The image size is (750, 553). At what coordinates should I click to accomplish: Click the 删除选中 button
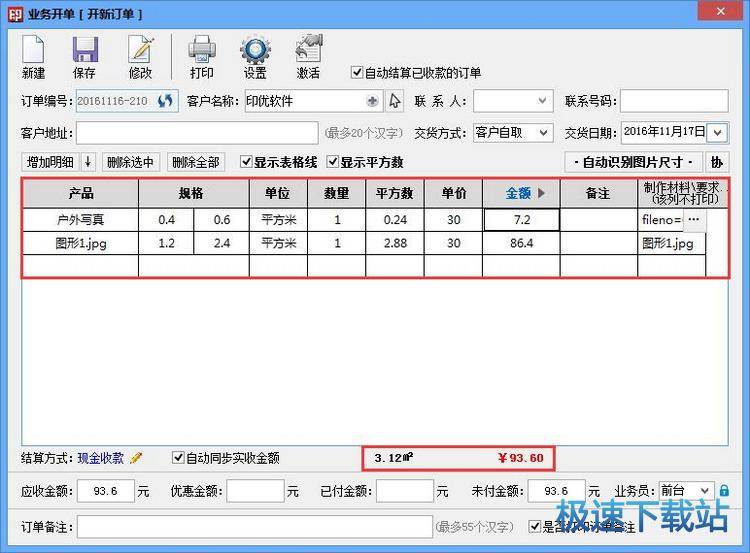pos(131,162)
